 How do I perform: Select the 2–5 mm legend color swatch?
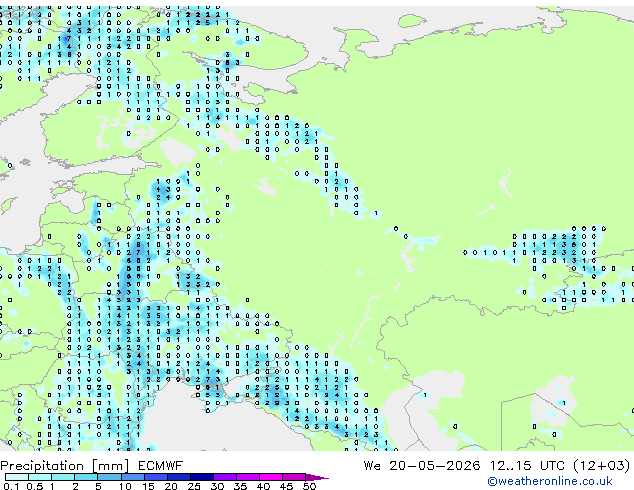tap(86, 477)
